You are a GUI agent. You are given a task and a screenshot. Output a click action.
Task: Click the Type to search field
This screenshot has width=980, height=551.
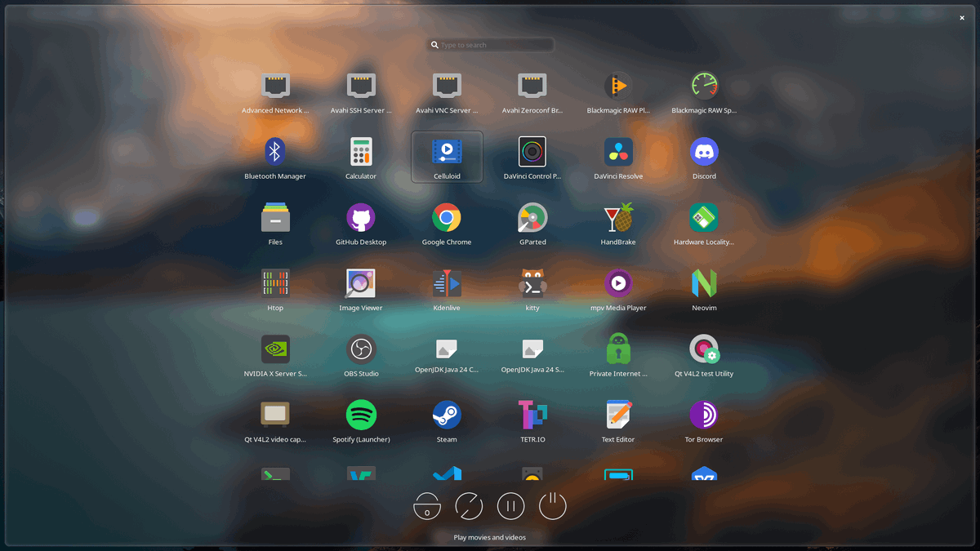492,45
